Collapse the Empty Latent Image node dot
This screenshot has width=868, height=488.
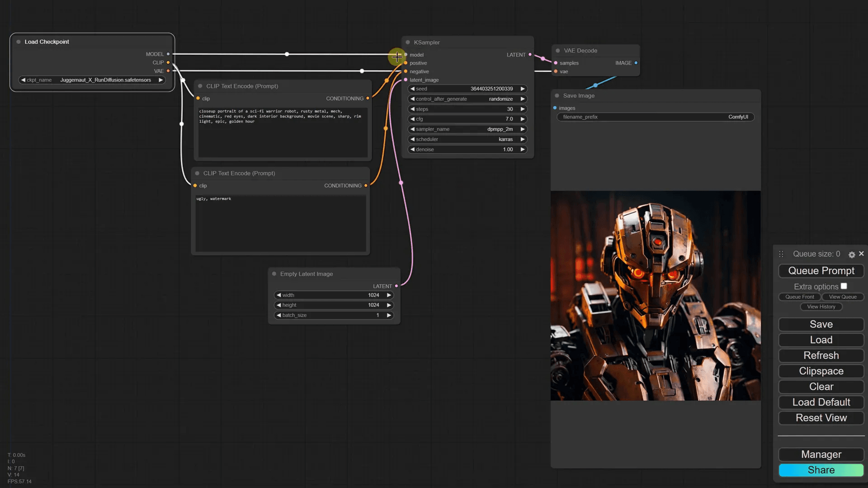click(274, 274)
